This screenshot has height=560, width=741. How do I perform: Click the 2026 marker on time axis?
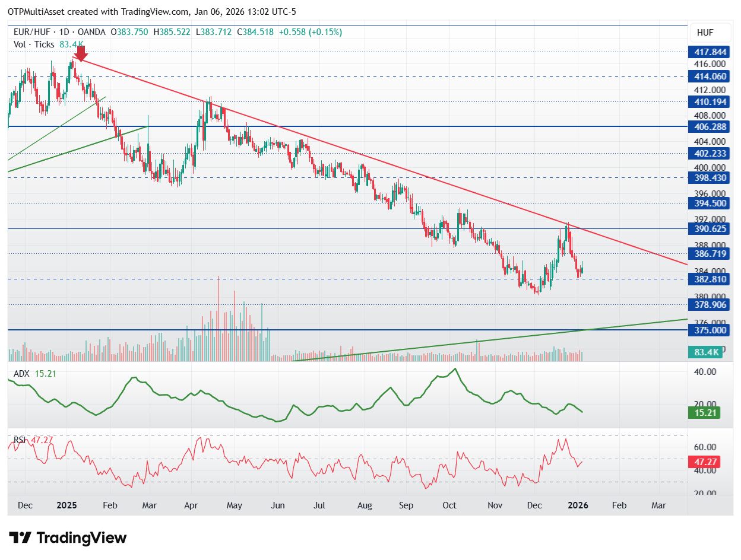click(577, 505)
